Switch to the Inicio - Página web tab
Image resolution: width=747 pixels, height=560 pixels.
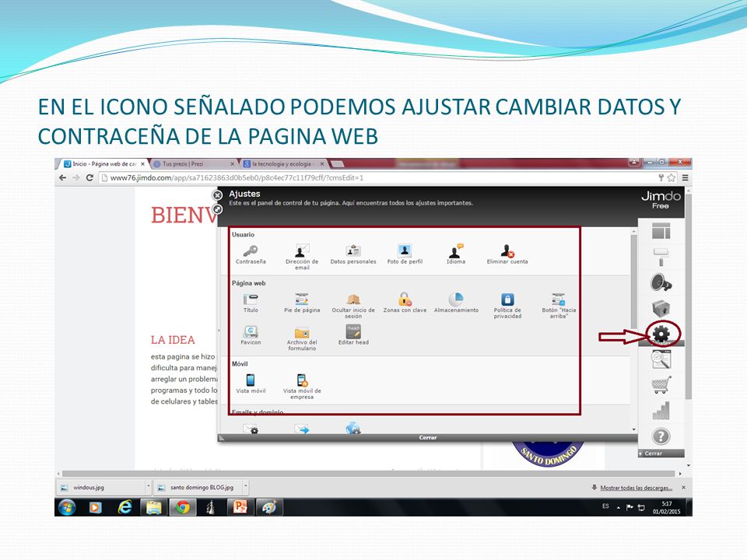(103, 164)
